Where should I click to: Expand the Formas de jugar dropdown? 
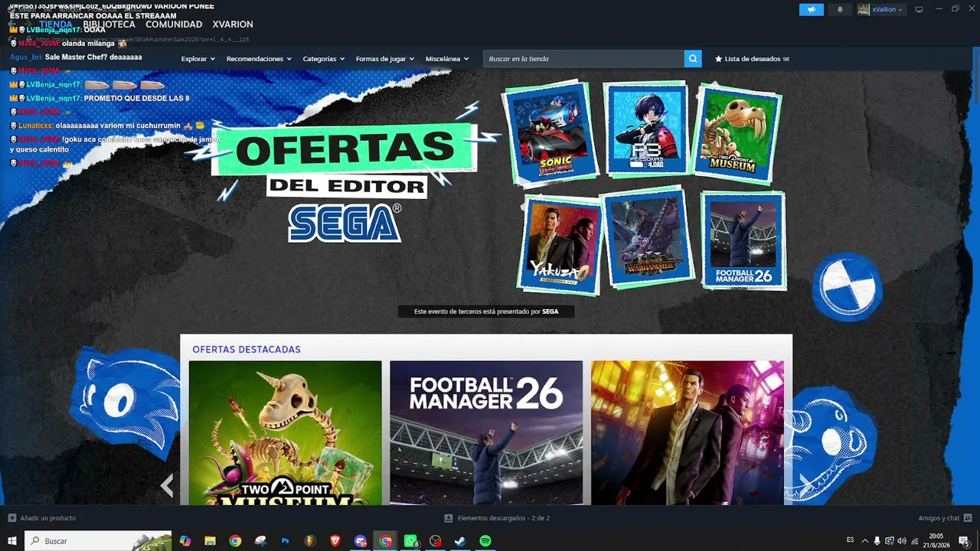coord(384,59)
